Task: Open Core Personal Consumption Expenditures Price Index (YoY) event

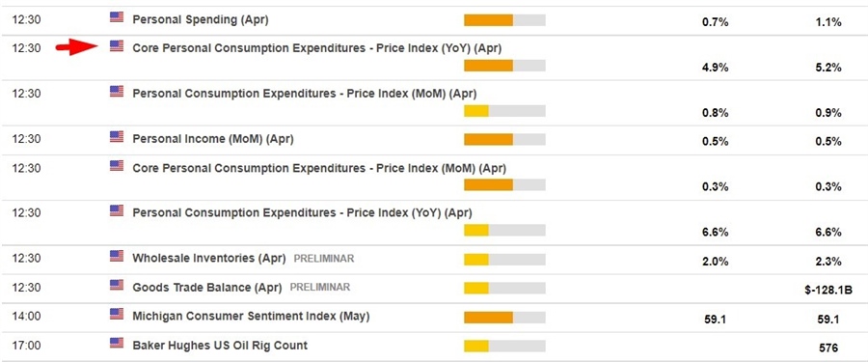Action: pyautogui.click(x=316, y=48)
